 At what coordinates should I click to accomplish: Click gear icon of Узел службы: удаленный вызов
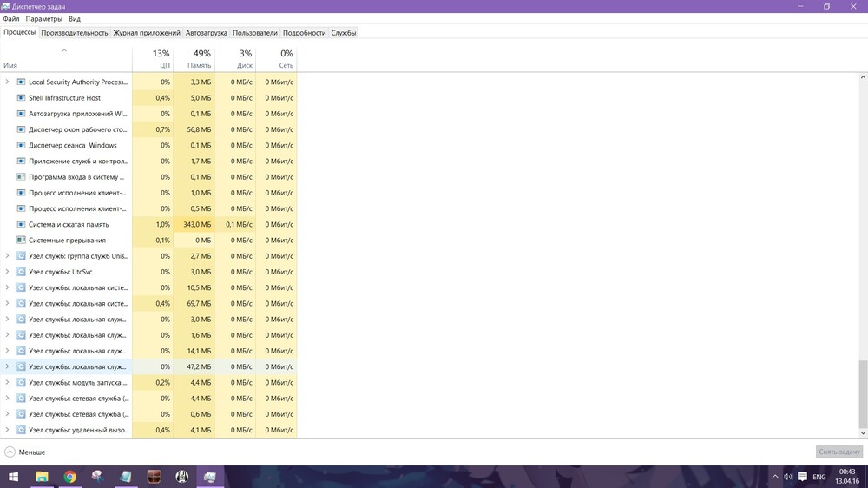pyautogui.click(x=21, y=430)
